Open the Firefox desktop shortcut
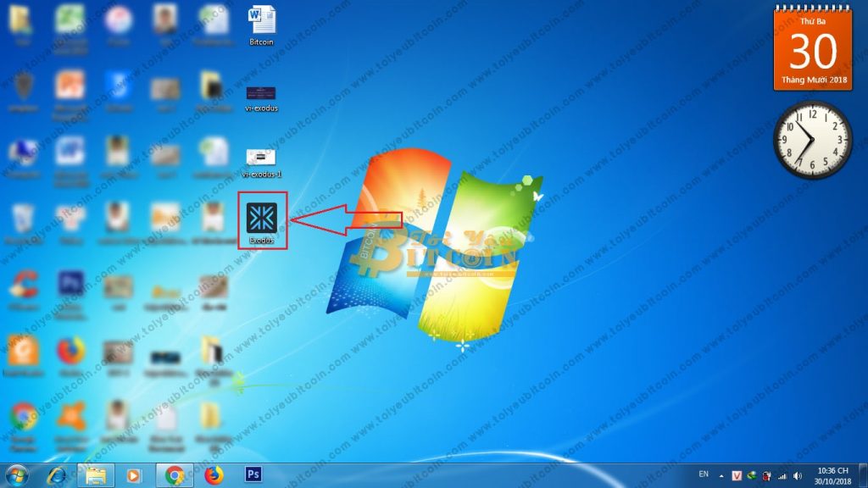868x488 pixels. click(x=70, y=351)
